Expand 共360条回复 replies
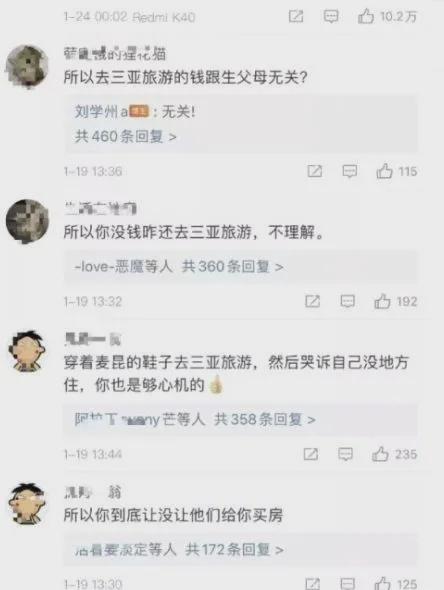The width and height of the screenshot is (444, 590). coord(232,267)
